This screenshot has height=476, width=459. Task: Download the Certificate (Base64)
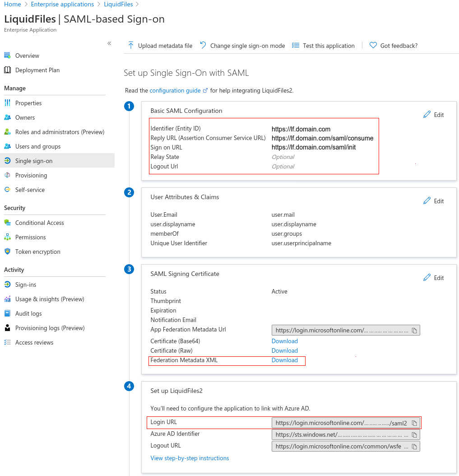coord(284,341)
